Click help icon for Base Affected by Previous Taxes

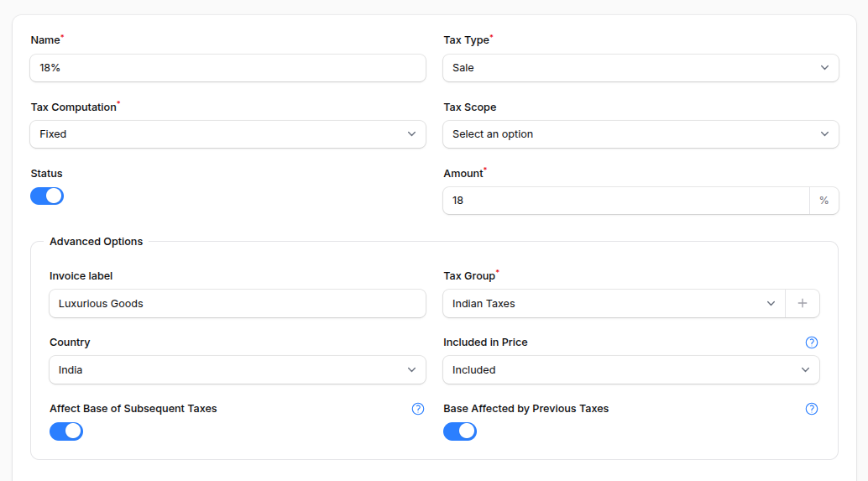pyautogui.click(x=812, y=409)
